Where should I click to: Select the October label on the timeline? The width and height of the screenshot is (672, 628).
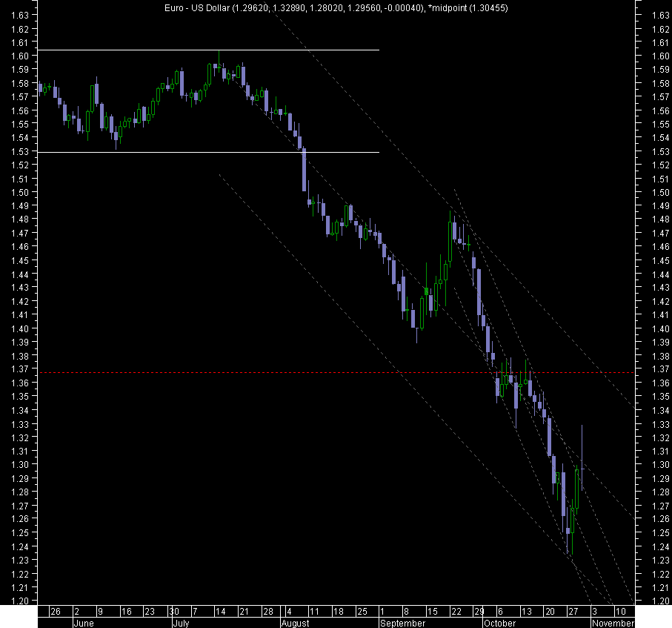(x=500, y=624)
